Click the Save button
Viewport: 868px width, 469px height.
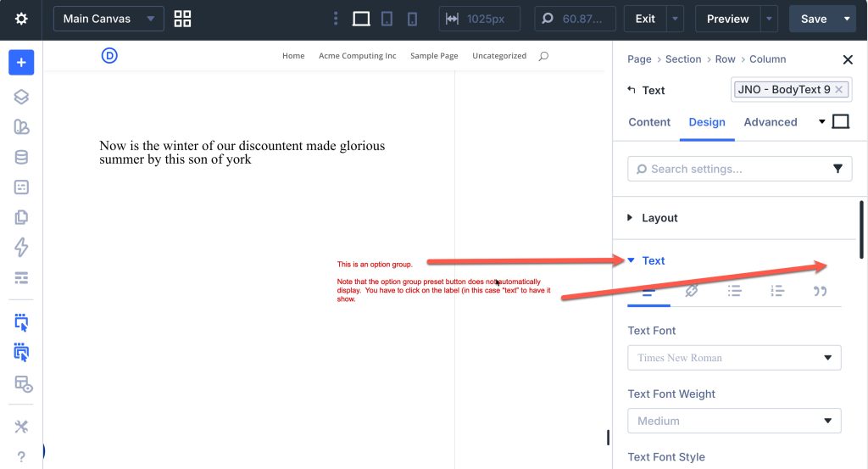tap(813, 19)
